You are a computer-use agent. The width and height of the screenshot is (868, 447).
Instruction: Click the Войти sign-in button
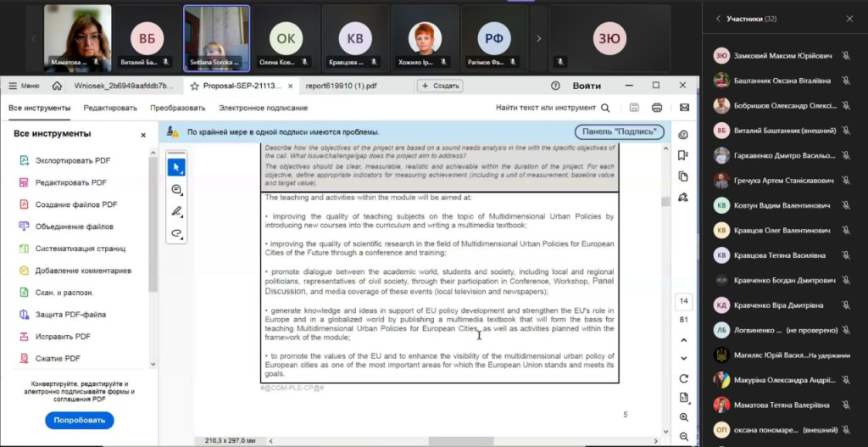point(587,86)
